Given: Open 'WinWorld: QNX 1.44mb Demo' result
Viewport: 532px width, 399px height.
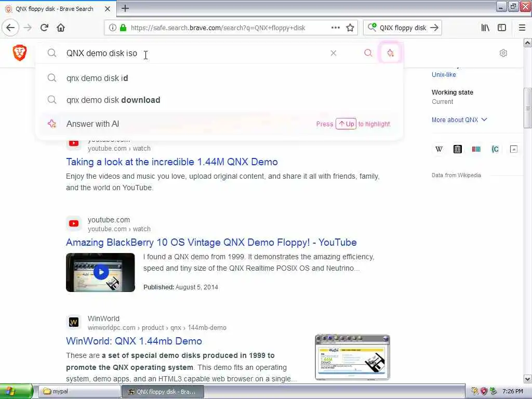Looking at the screenshot, I should point(134,341).
